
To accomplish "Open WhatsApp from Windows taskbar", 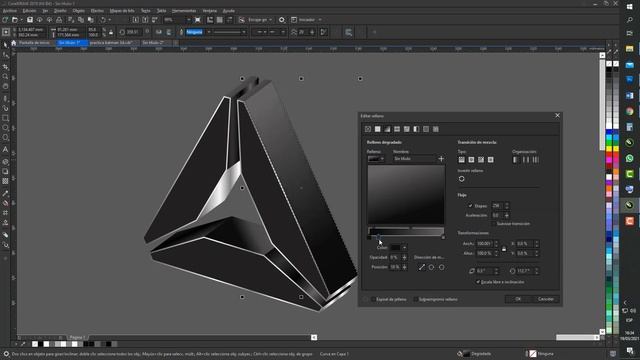I will 629,158.
